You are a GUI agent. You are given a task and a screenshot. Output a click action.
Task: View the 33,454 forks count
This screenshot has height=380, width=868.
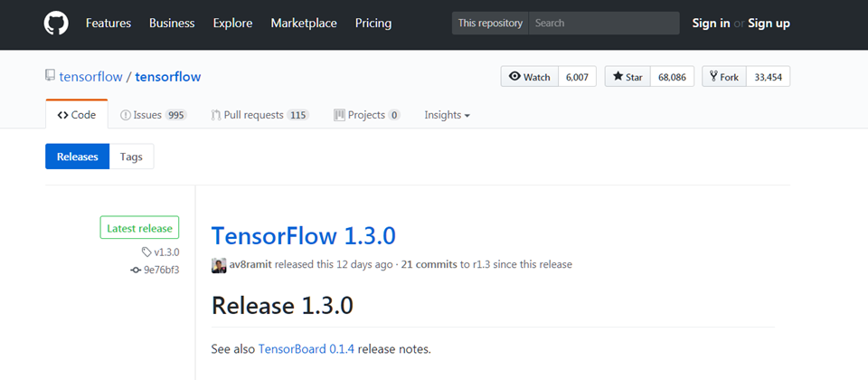[769, 77]
